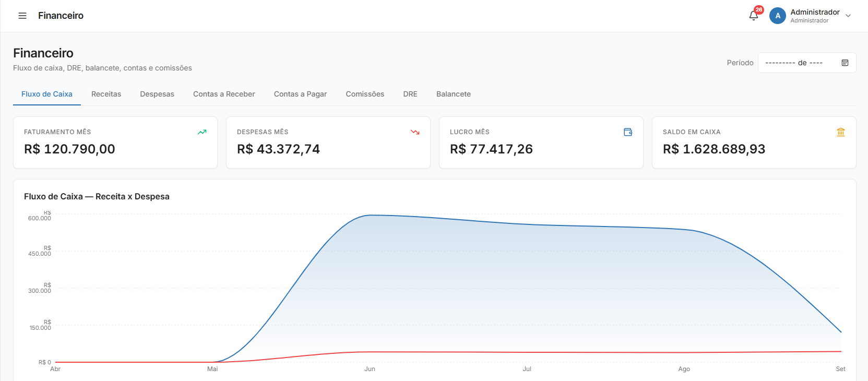Expand the Administrador user menu chevron
The height and width of the screenshot is (381, 868).
(x=848, y=16)
